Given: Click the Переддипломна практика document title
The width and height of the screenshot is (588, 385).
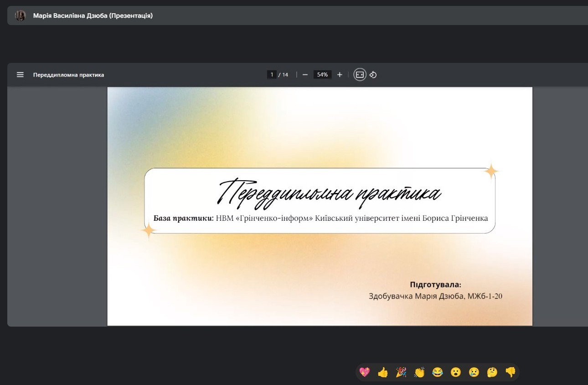Looking at the screenshot, I should [x=68, y=75].
